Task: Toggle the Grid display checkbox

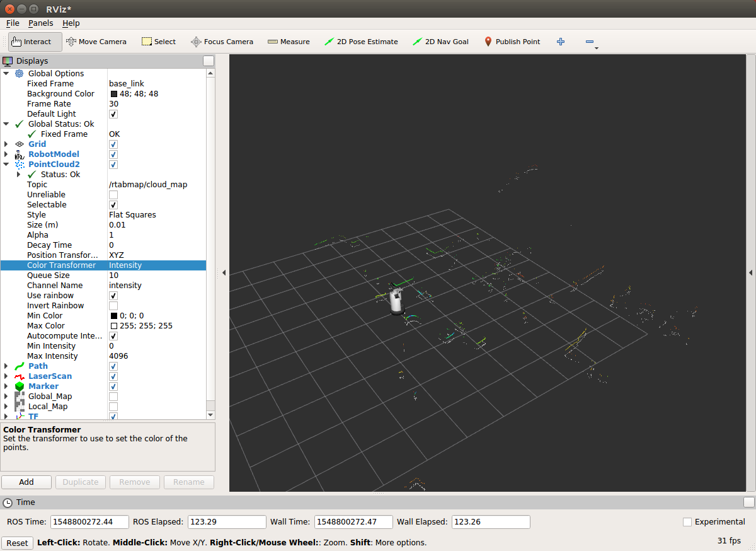Action: (113, 144)
